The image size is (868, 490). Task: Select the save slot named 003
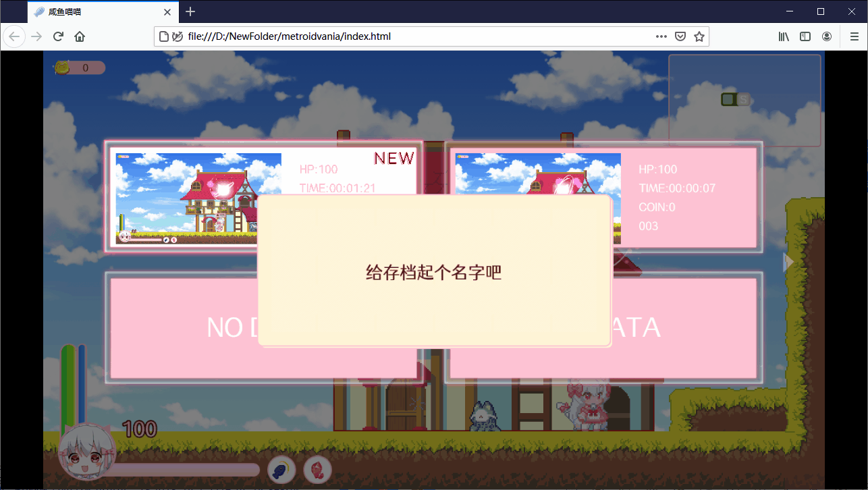[x=603, y=197]
